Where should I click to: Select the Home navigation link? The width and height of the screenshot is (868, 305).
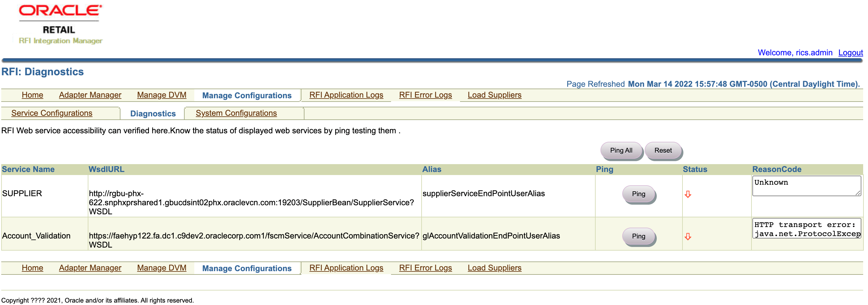coord(32,95)
